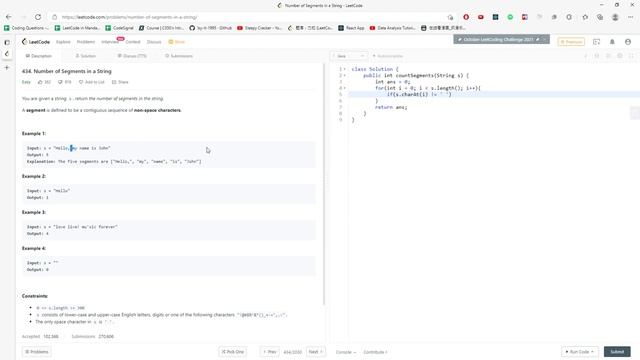Click the LeetCode logo
Viewport: 640px width, 360px height.
(36, 42)
